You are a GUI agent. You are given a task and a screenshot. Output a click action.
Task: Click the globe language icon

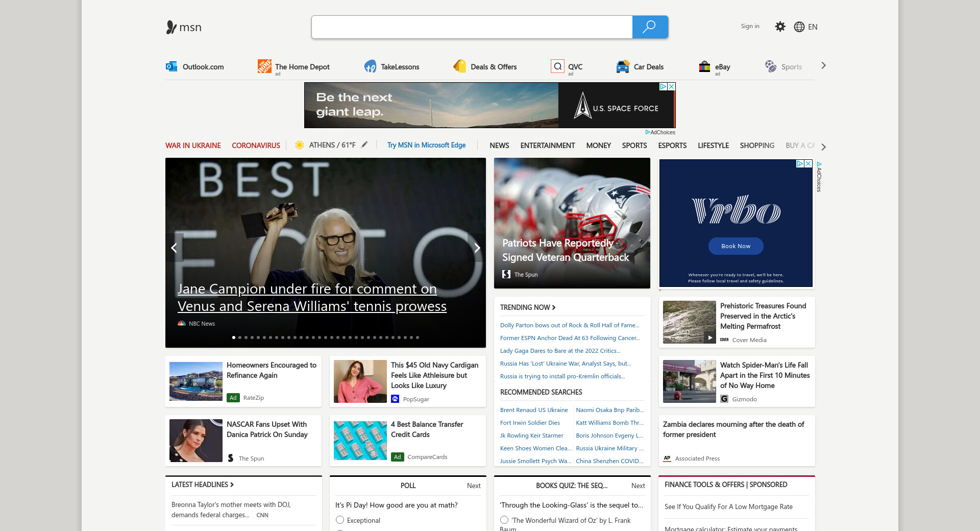(x=799, y=27)
